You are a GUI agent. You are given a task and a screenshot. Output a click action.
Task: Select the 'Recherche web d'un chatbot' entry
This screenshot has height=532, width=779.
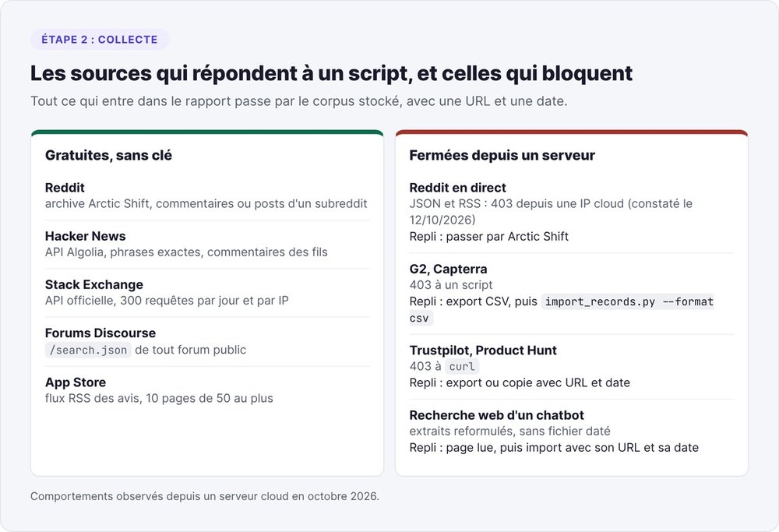pos(496,414)
